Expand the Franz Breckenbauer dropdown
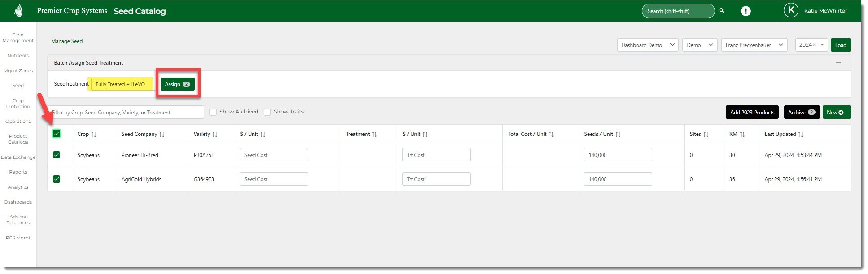 pos(754,45)
